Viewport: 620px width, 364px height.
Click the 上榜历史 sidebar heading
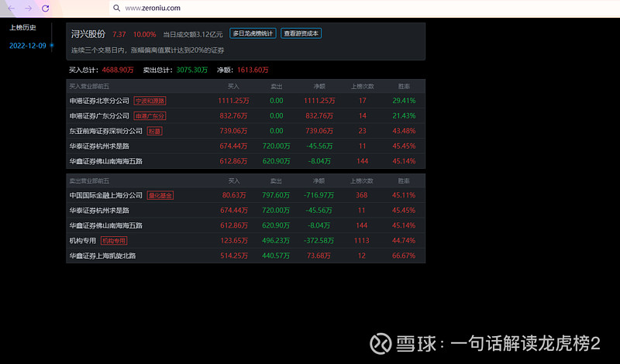23,28
